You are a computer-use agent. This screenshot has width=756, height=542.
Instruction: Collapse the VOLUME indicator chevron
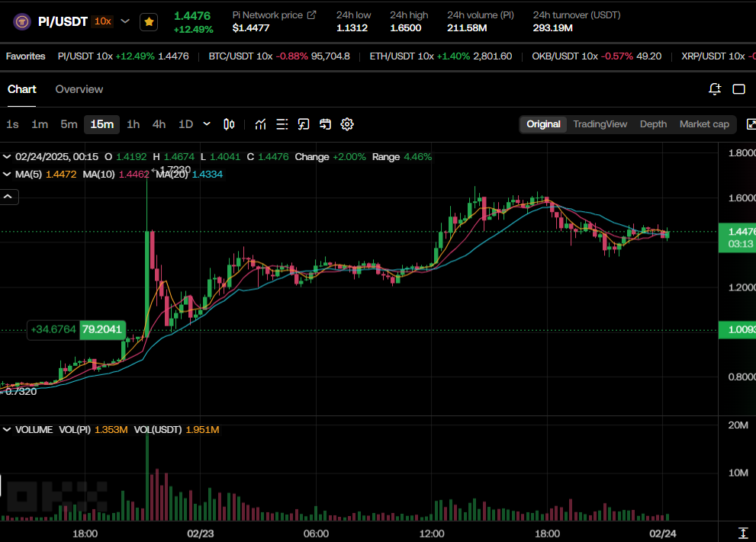click(x=7, y=429)
